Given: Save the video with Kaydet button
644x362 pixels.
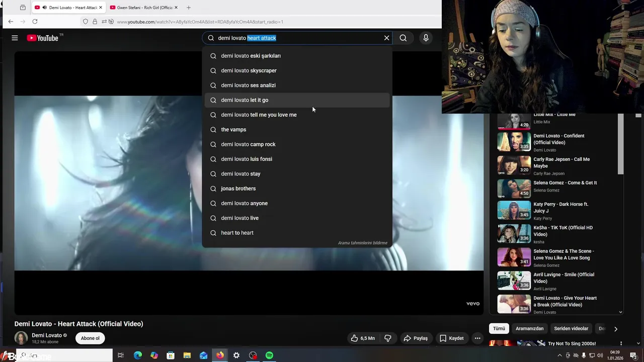Looking at the screenshot, I should (451, 338).
